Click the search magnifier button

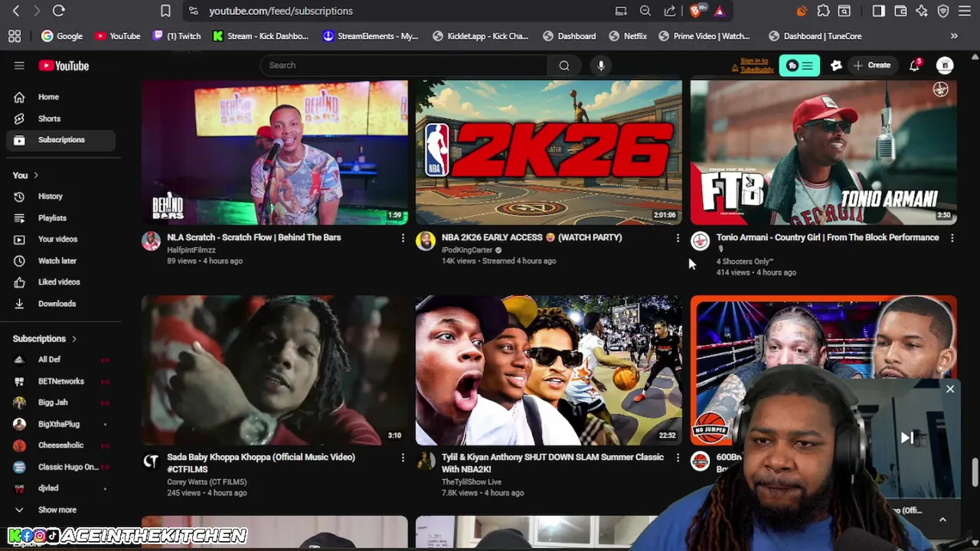564,65
